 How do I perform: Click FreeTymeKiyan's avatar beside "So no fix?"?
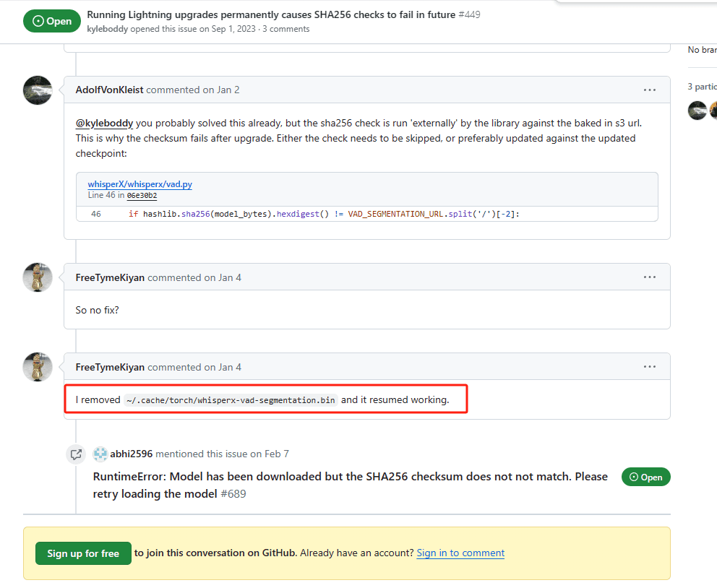[x=38, y=277]
